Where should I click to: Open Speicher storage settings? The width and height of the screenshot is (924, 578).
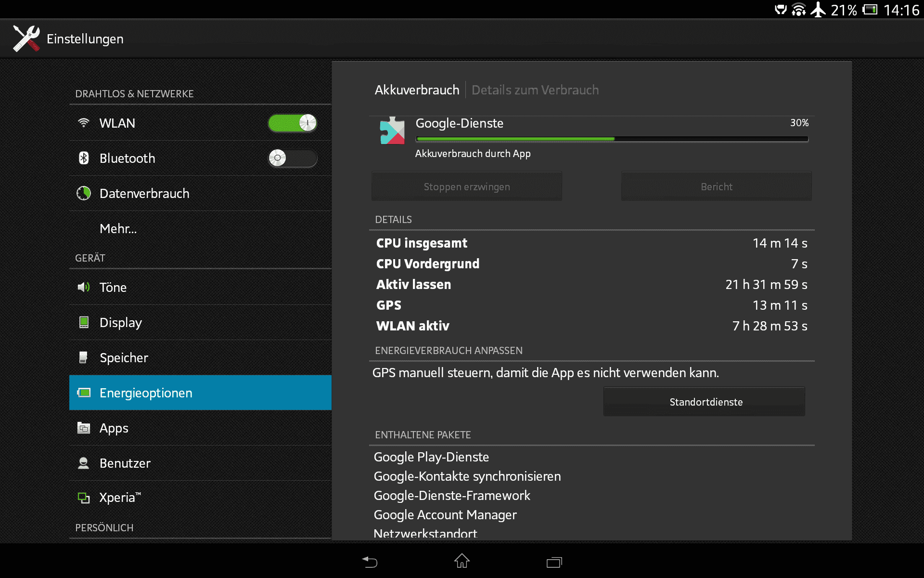200,357
